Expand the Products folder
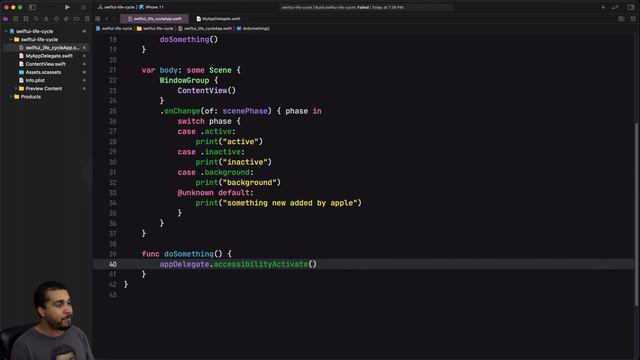 tap(11, 97)
